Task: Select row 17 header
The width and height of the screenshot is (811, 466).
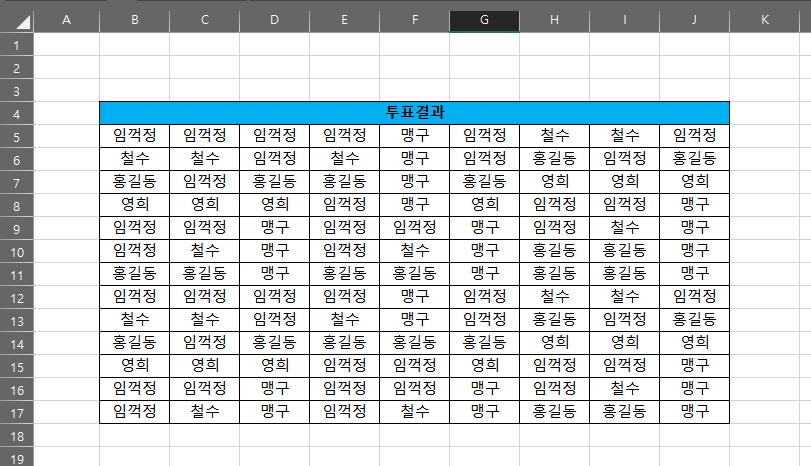Action: (17, 413)
